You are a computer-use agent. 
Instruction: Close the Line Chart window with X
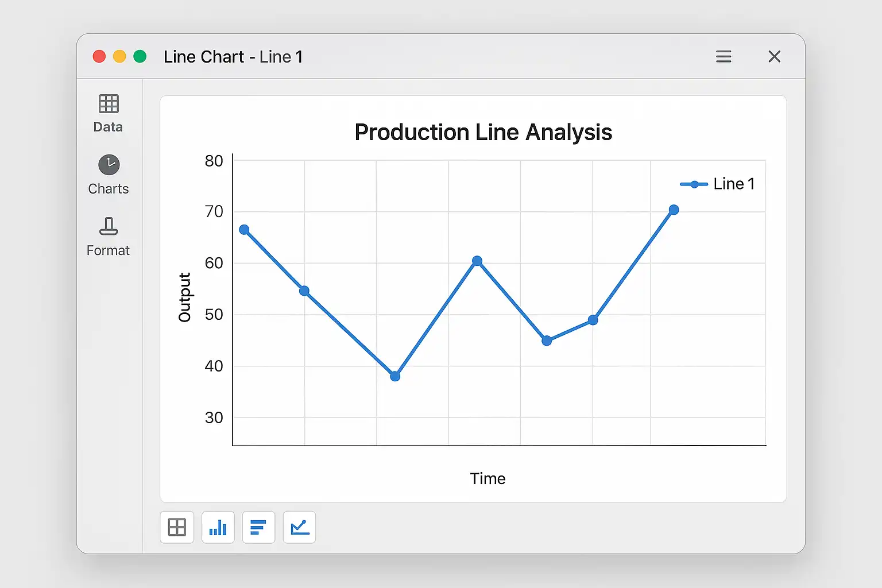[774, 56]
